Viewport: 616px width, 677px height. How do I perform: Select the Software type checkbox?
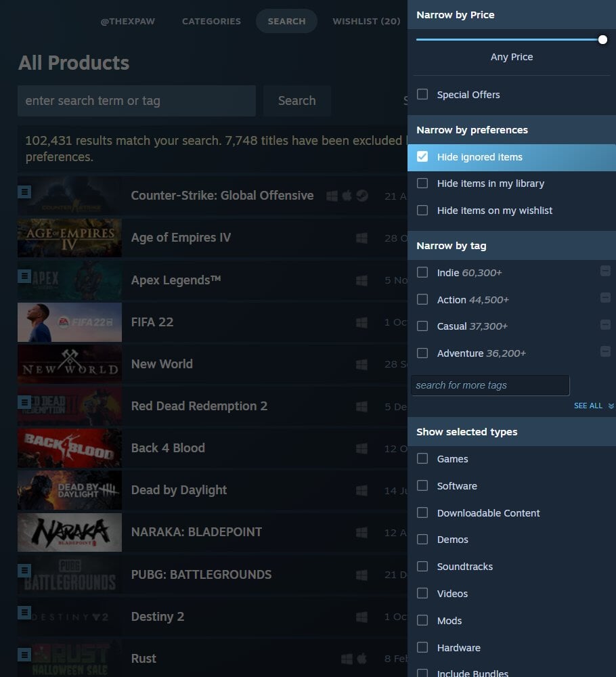(422, 485)
